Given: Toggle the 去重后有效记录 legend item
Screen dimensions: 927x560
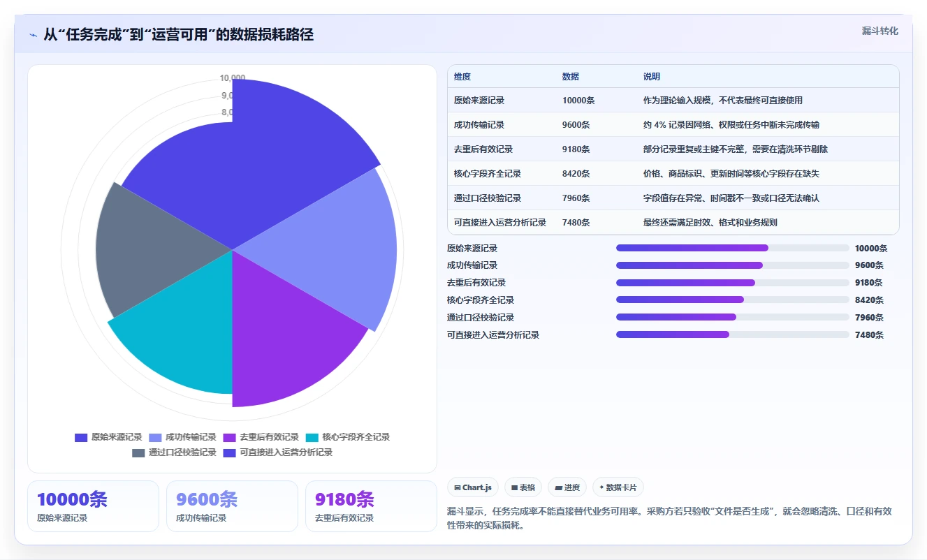Looking at the screenshot, I should [261, 437].
